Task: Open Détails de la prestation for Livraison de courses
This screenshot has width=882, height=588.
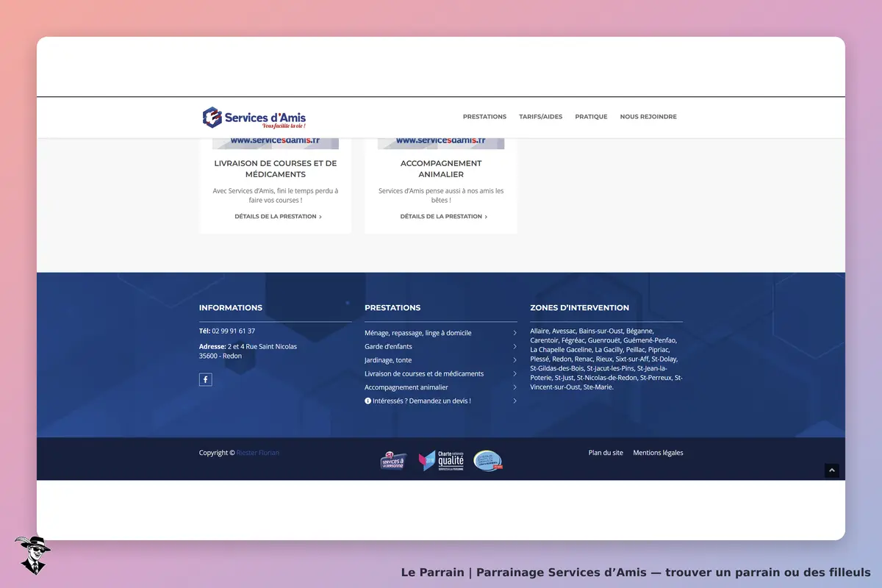Action: coord(278,217)
